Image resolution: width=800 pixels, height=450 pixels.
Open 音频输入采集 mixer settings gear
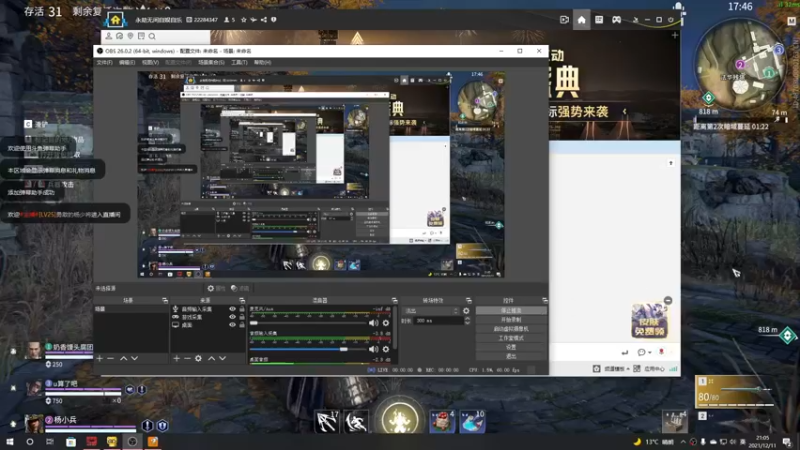386,349
